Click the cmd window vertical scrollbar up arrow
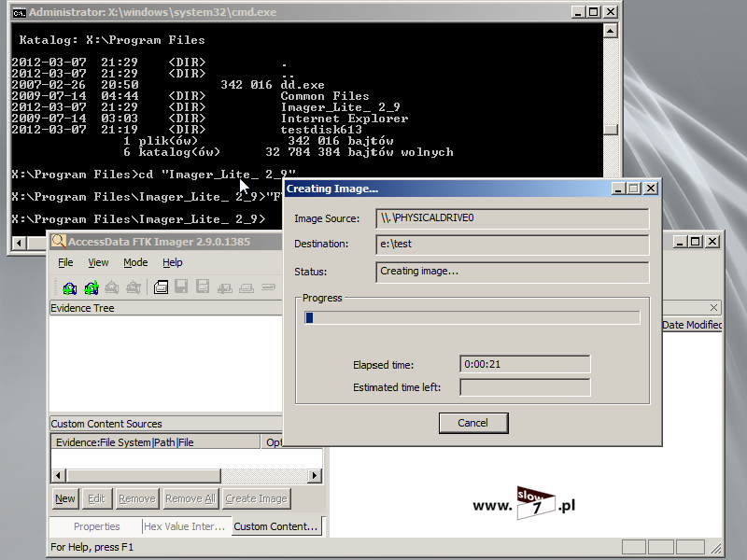Viewport: 747px width, 560px height. tap(611, 31)
